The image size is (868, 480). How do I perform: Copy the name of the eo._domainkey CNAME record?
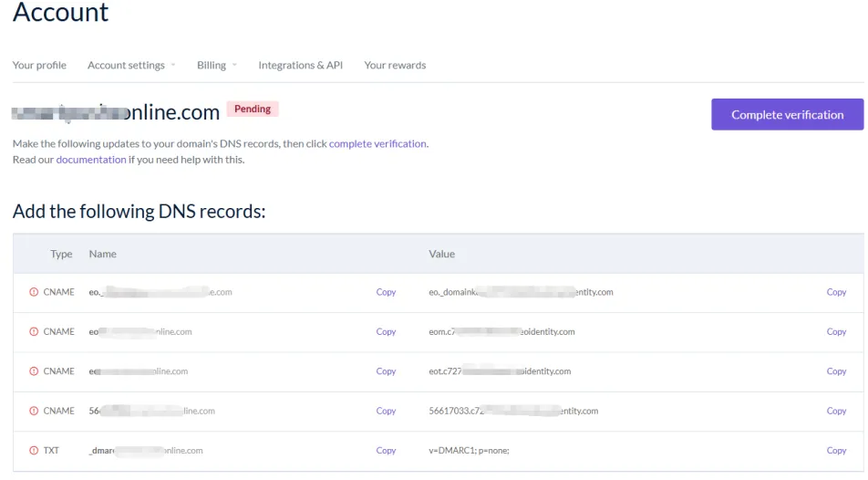click(386, 292)
